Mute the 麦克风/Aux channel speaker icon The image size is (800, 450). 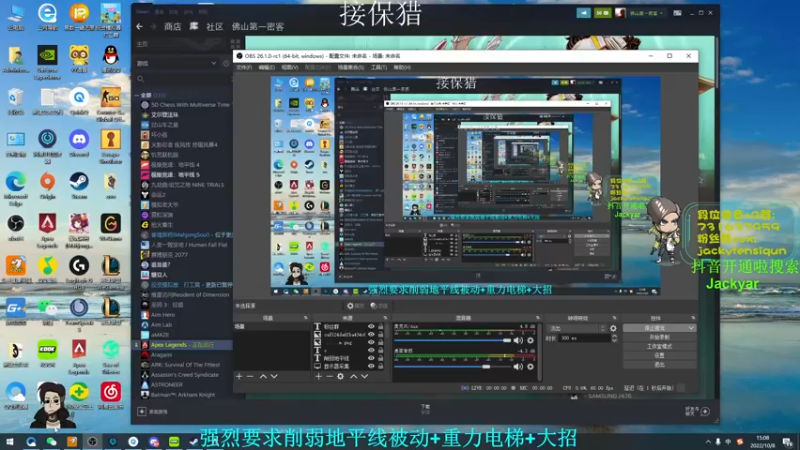pyautogui.click(x=518, y=340)
